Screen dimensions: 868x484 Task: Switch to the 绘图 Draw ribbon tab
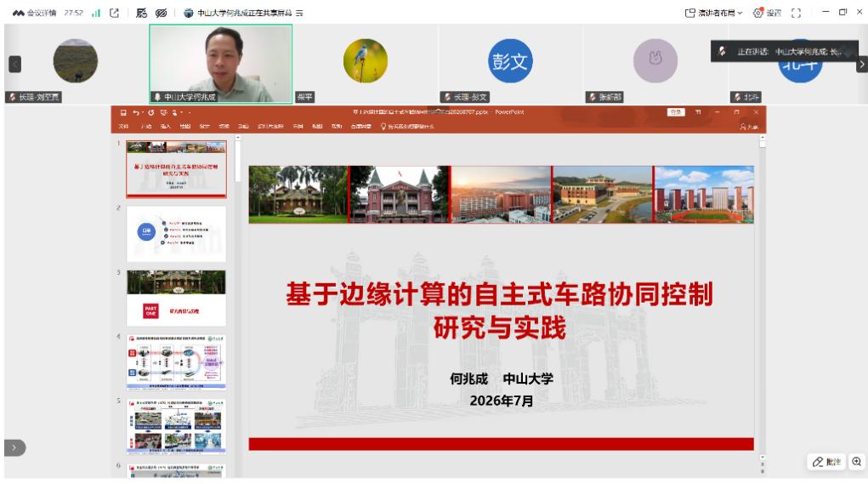tap(184, 126)
